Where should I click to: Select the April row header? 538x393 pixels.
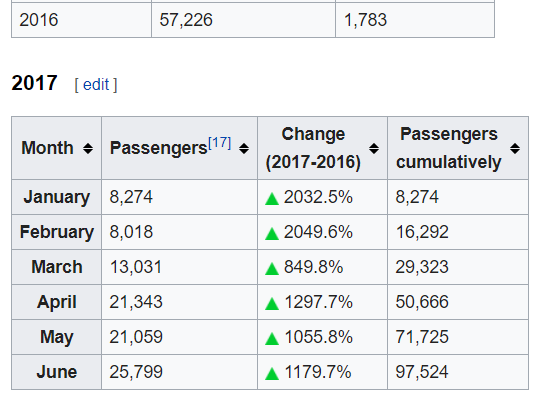pyautogui.click(x=57, y=302)
